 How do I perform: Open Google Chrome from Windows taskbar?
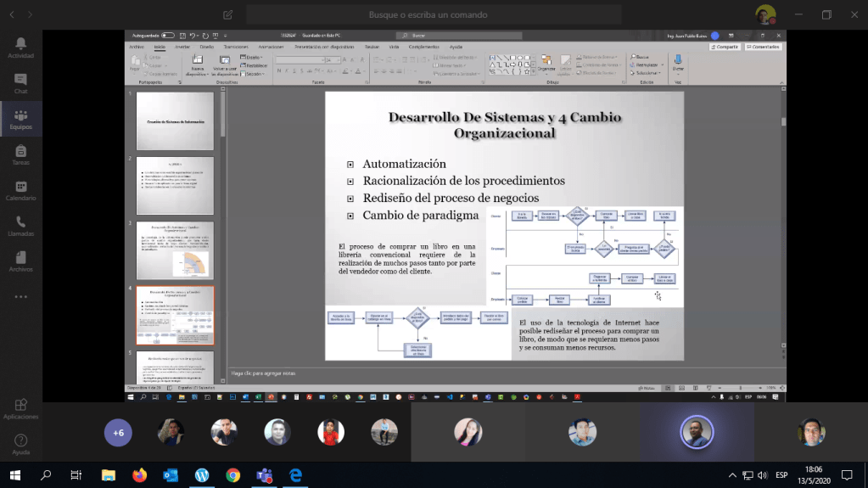[x=232, y=475]
